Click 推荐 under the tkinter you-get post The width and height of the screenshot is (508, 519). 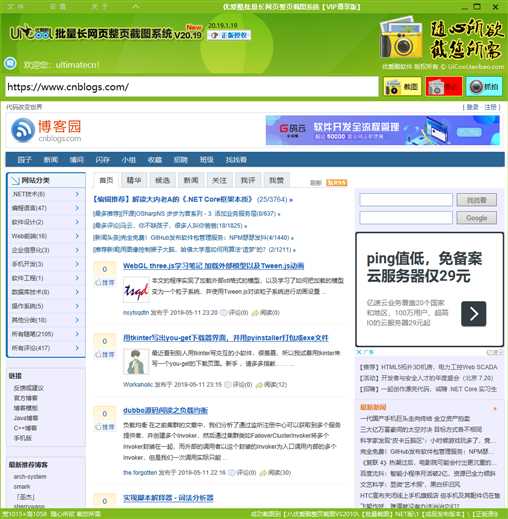[x=105, y=355]
